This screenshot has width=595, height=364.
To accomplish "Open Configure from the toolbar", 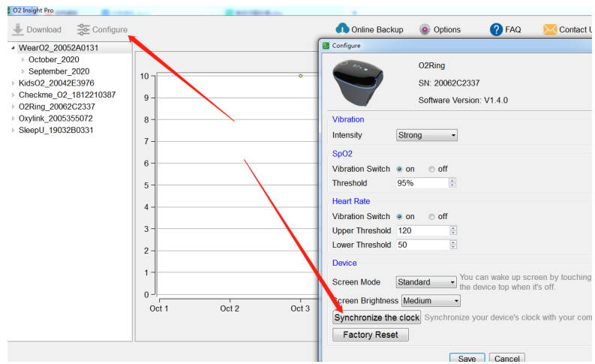I will click(x=102, y=29).
